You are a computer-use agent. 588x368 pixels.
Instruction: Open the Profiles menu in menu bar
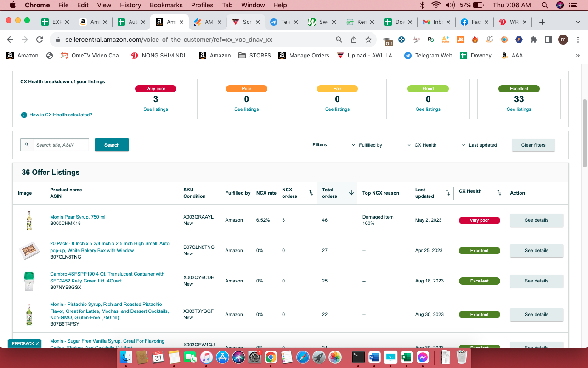[x=202, y=5]
